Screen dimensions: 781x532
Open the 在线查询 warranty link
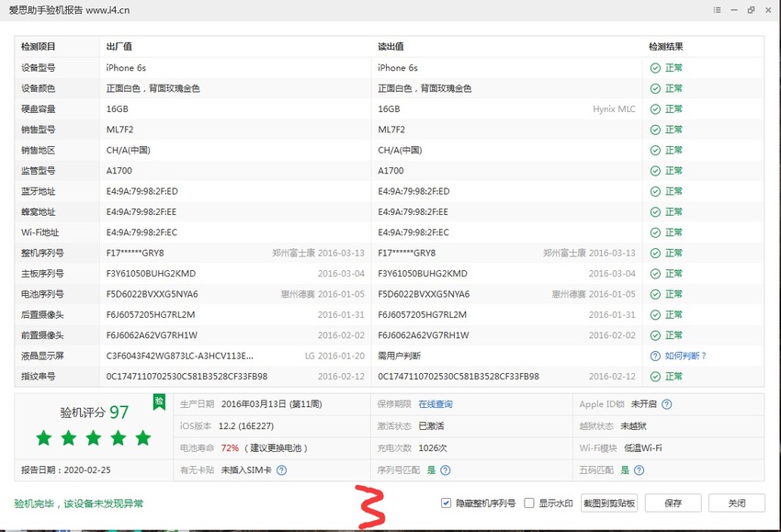coord(436,404)
